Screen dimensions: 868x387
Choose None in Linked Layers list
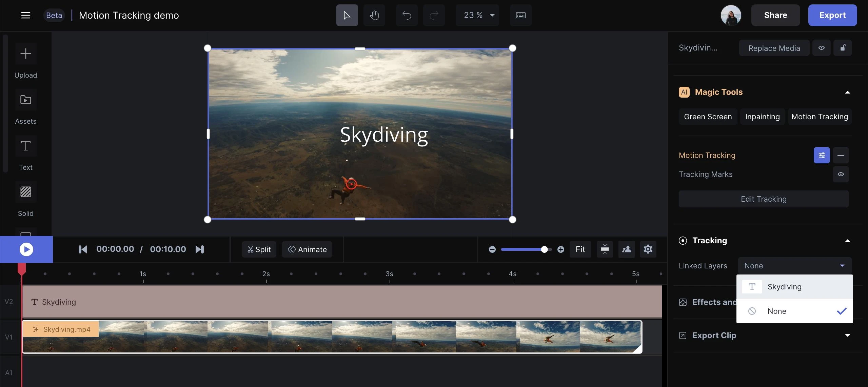coord(794,311)
